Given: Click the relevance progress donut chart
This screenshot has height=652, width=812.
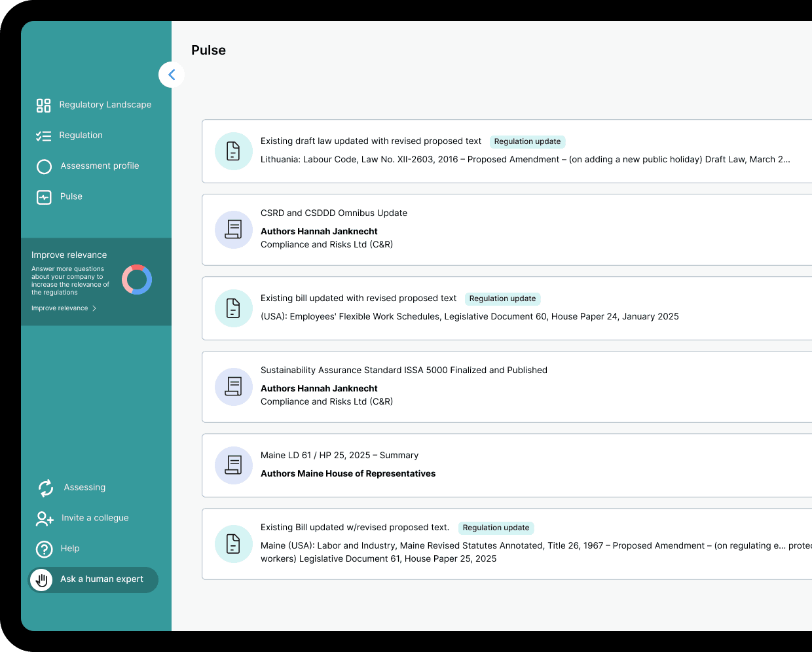Looking at the screenshot, I should [x=137, y=280].
